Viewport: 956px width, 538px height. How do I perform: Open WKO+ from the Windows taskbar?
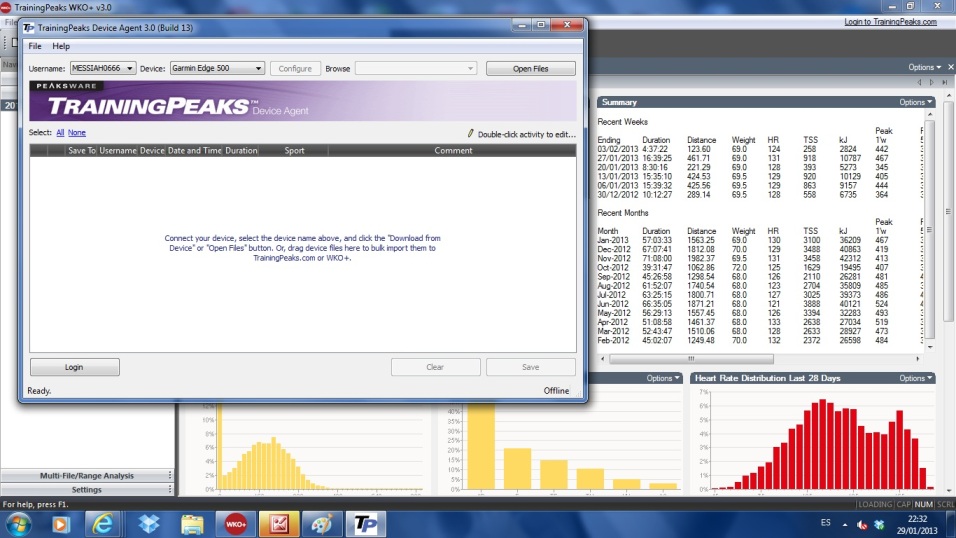236,523
